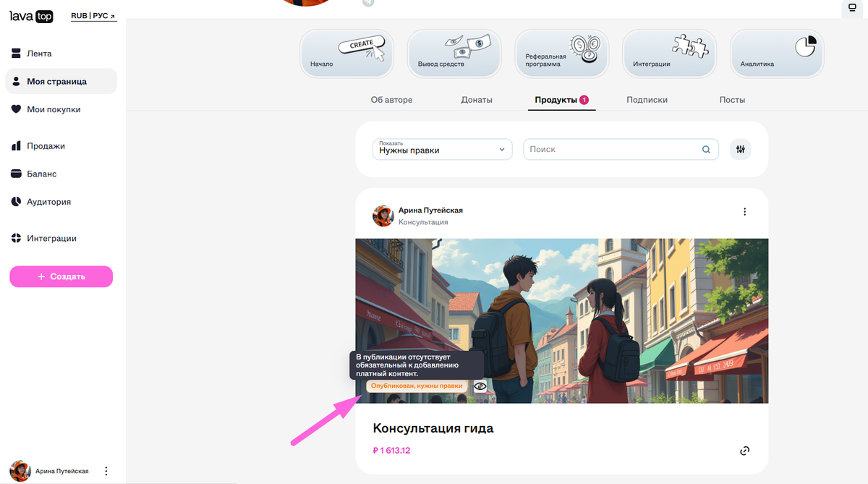Go to Моя страница in sidebar
This screenshot has height=484, width=868.
[61, 81]
